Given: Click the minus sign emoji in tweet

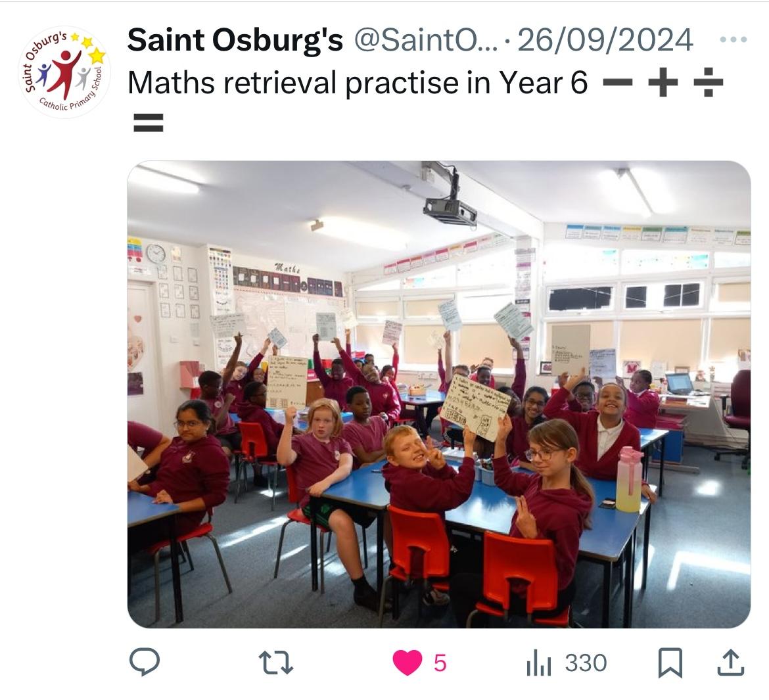Looking at the screenshot, I should click(x=617, y=82).
